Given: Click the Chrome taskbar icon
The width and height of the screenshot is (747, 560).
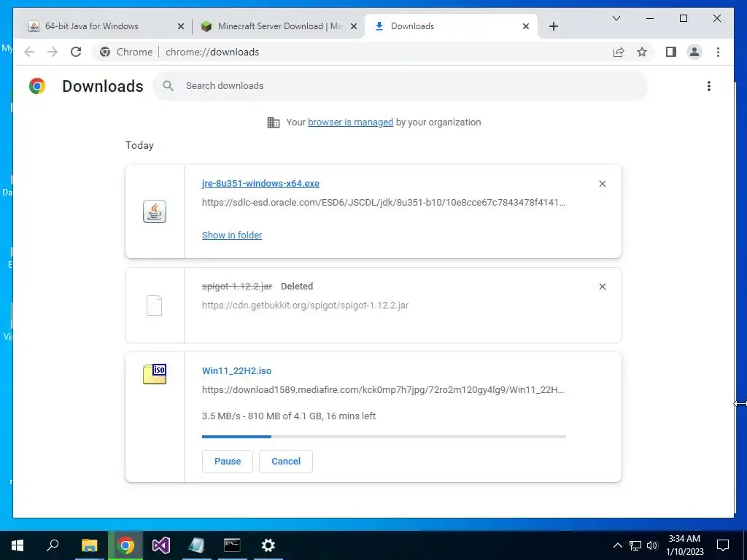Looking at the screenshot, I should coord(125,545).
